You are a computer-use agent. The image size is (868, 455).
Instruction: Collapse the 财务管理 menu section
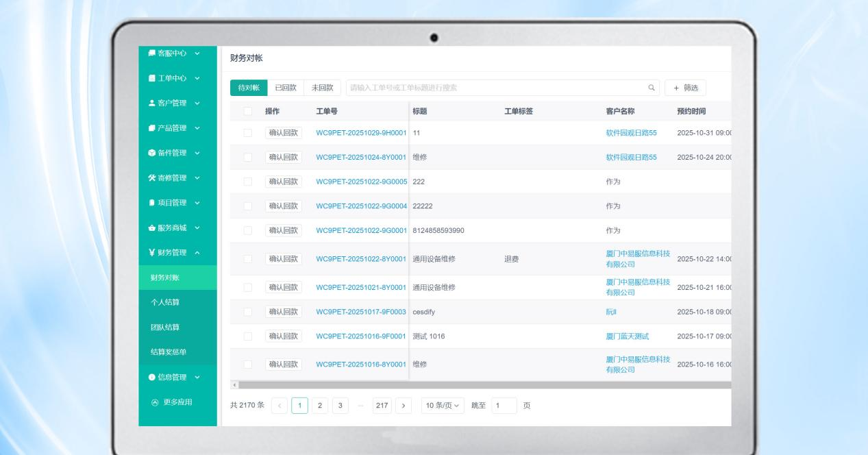[x=197, y=253]
